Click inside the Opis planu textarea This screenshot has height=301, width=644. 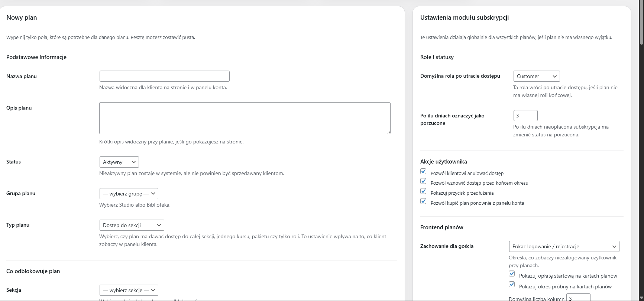click(x=245, y=118)
